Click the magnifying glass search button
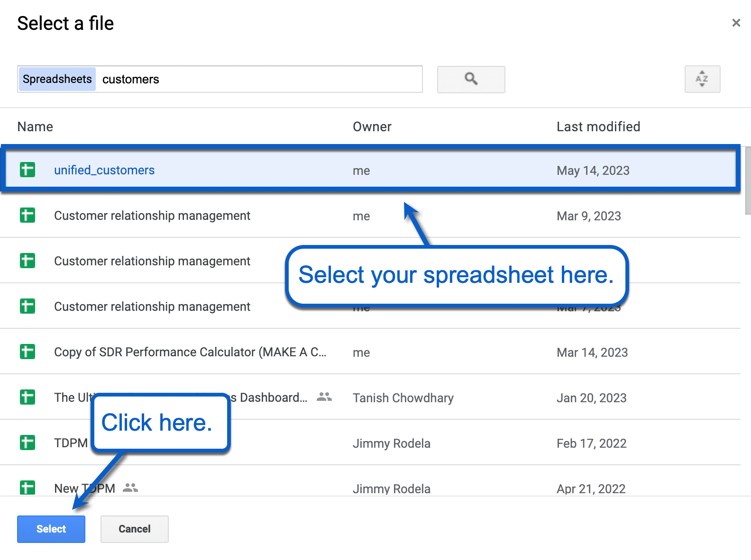 [471, 79]
